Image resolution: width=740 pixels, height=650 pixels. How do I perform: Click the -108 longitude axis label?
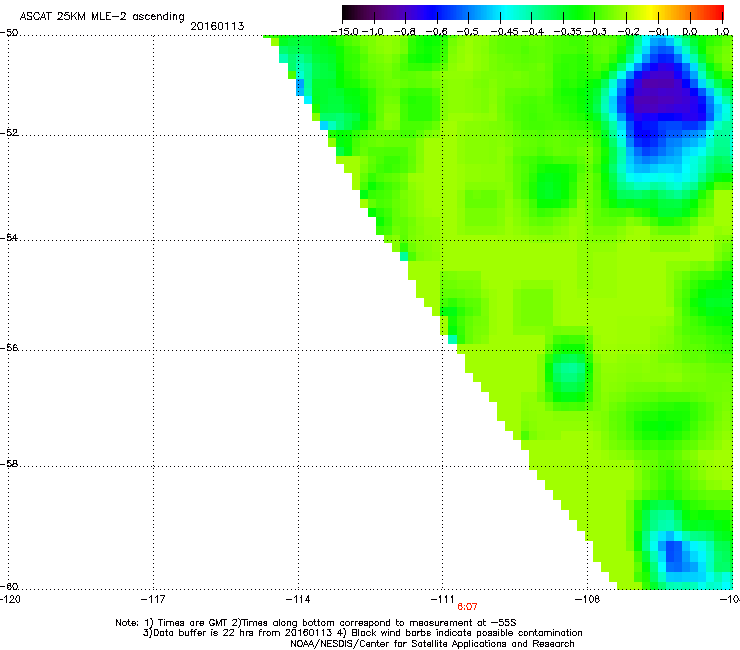(587, 599)
